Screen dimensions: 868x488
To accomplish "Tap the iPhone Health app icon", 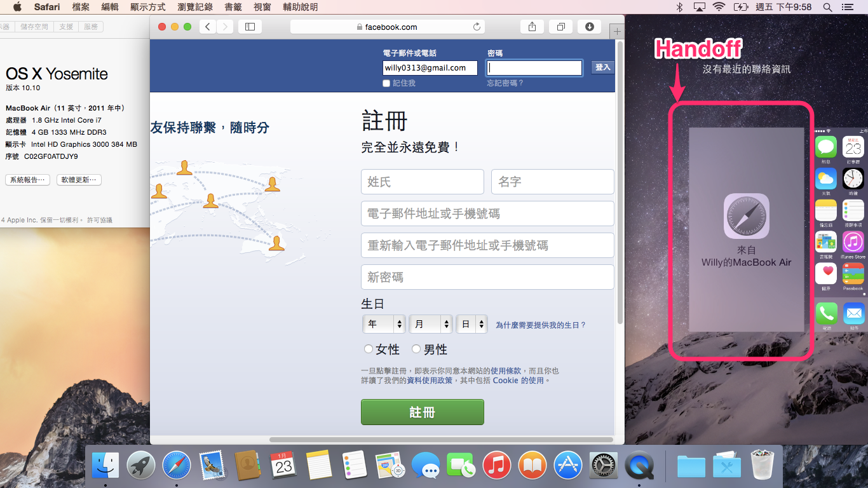I will point(826,273).
